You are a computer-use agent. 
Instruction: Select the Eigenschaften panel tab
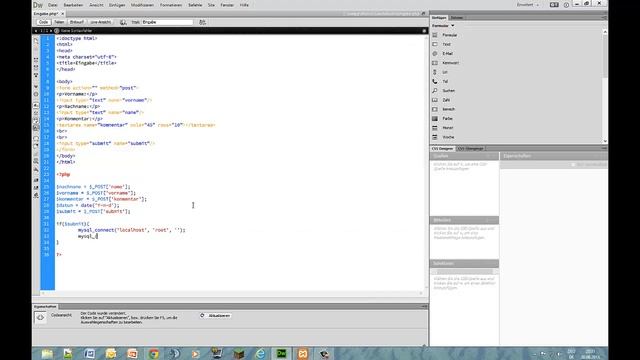(x=45, y=306)
